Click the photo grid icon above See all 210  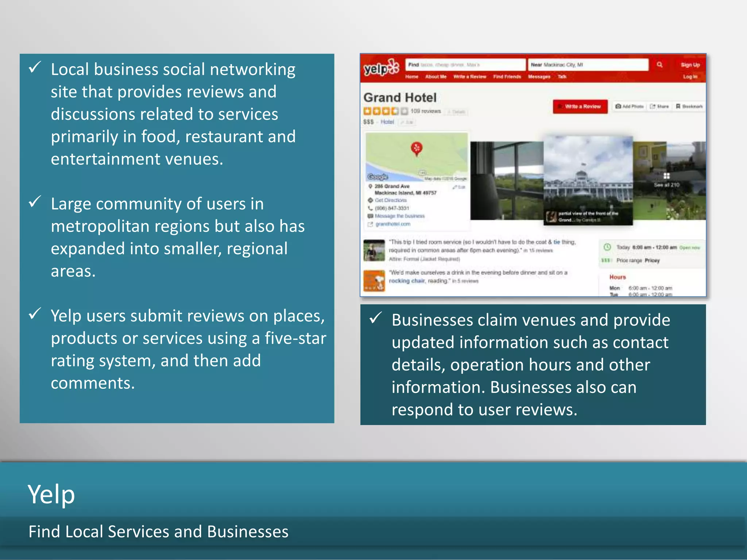pos(666,176)
